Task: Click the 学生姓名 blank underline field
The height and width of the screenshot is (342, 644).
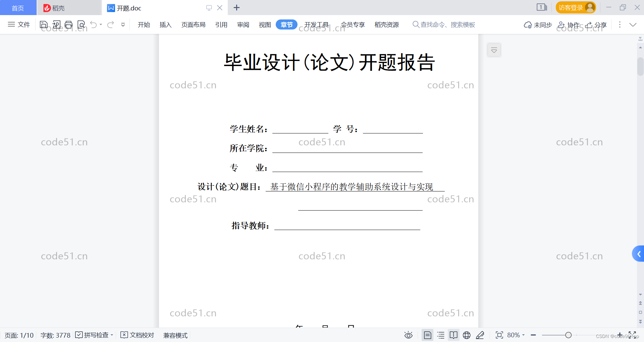Action: (300, 129)
